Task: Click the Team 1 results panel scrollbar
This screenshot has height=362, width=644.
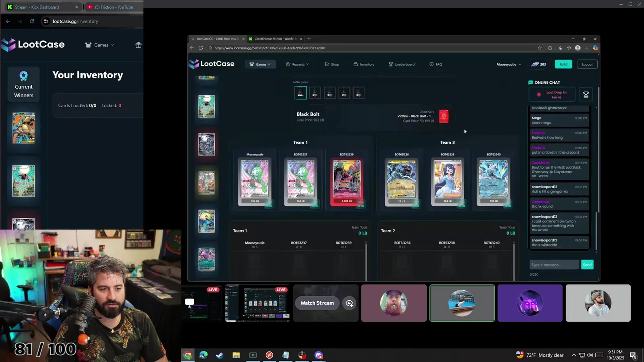Action: (x=366, y=261)
